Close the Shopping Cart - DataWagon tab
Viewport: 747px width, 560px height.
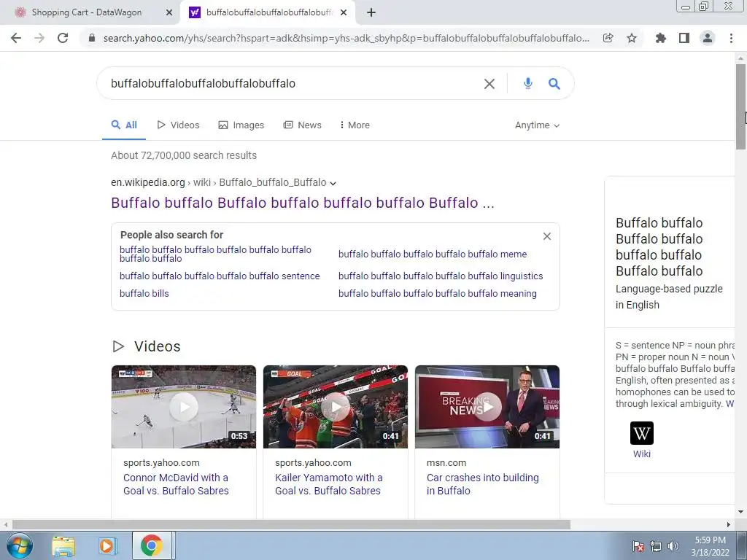coord(169,13)
